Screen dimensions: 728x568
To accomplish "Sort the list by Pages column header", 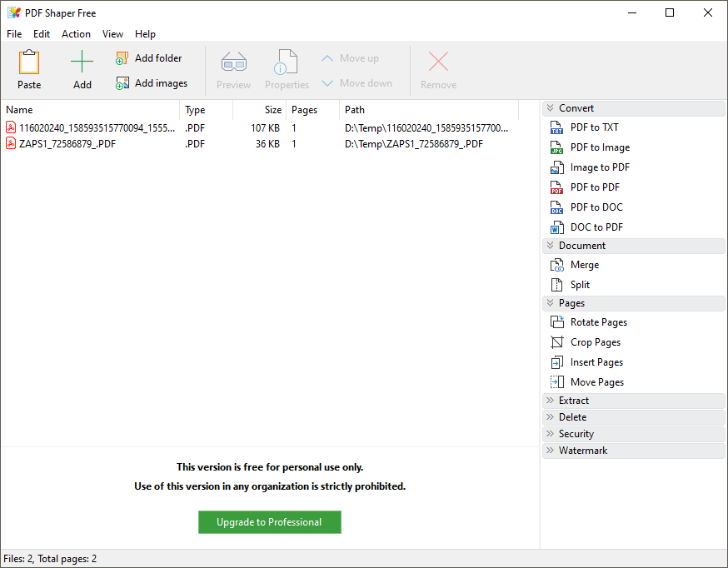I will tap(312, 110).
